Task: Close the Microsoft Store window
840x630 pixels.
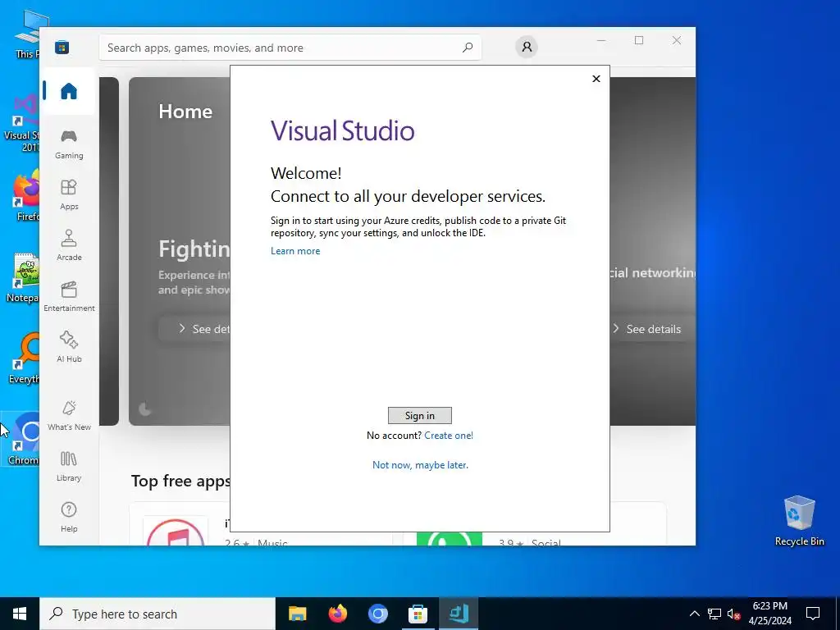Action: pos(677,41)
